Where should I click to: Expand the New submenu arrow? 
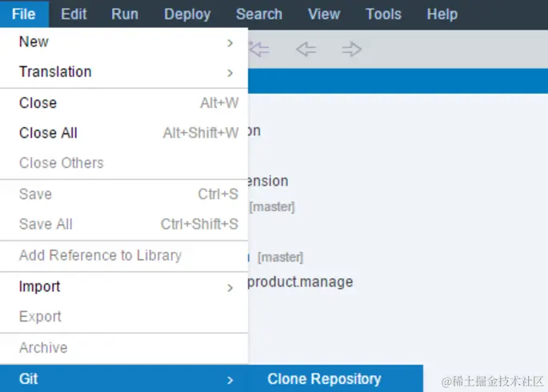(x=230, y=42)
